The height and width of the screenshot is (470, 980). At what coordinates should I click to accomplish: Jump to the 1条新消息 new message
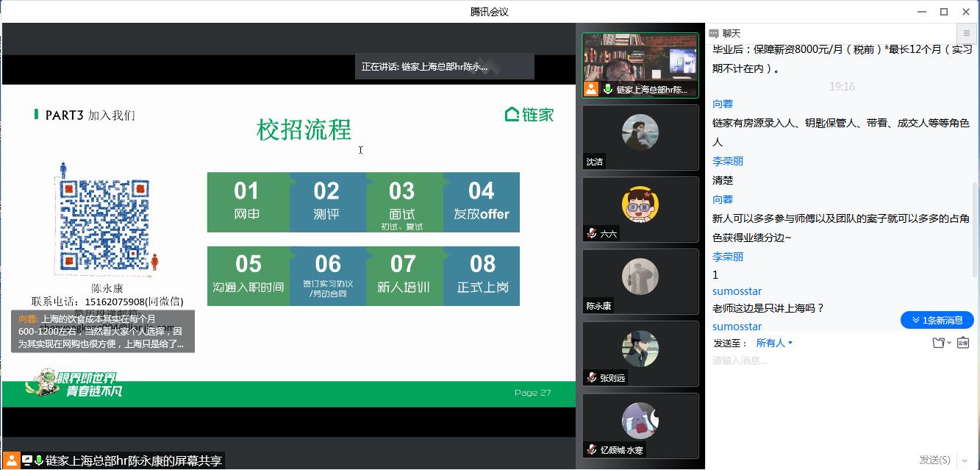click(937, 320)
